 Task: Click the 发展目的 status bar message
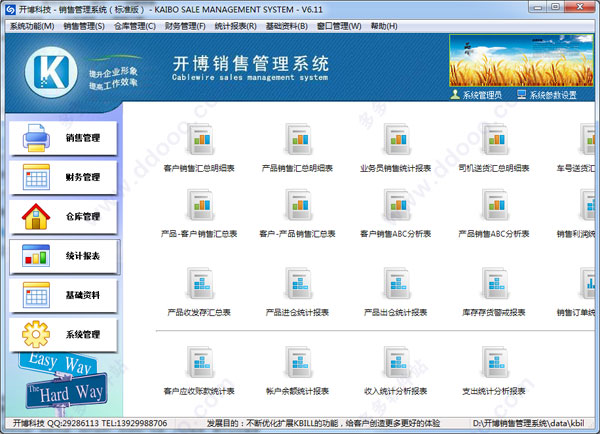click(323, 423)
